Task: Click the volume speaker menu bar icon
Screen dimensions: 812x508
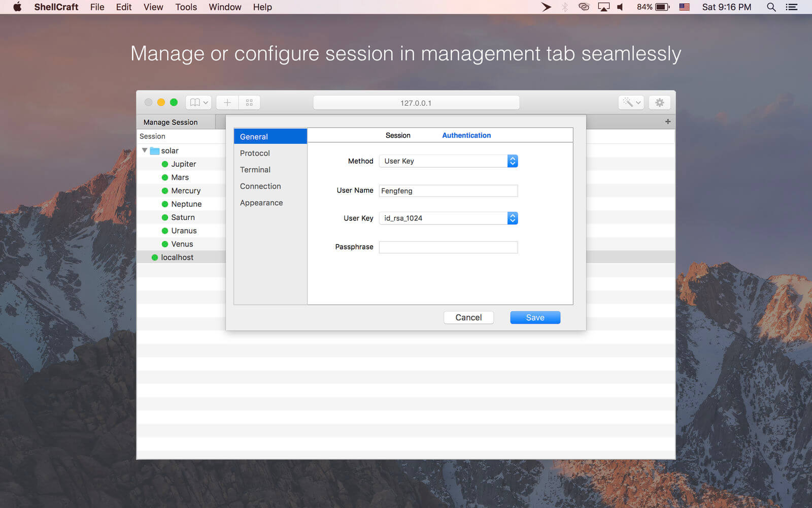Action: pyautogui.click(x=620, y=7)
